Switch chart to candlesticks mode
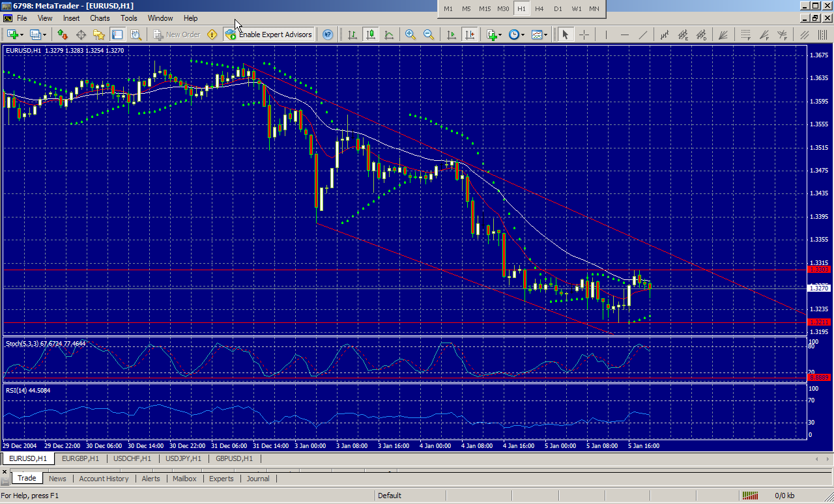 point(371,35)
